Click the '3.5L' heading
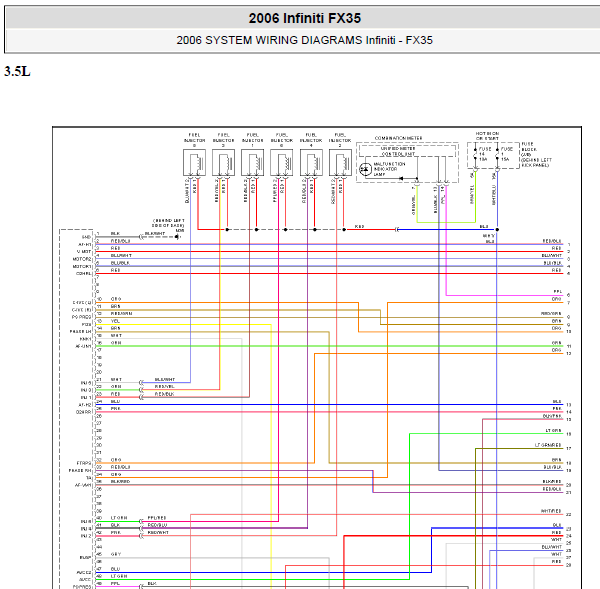600x589 pixels. pyautogui.click(x=17, y=72)
